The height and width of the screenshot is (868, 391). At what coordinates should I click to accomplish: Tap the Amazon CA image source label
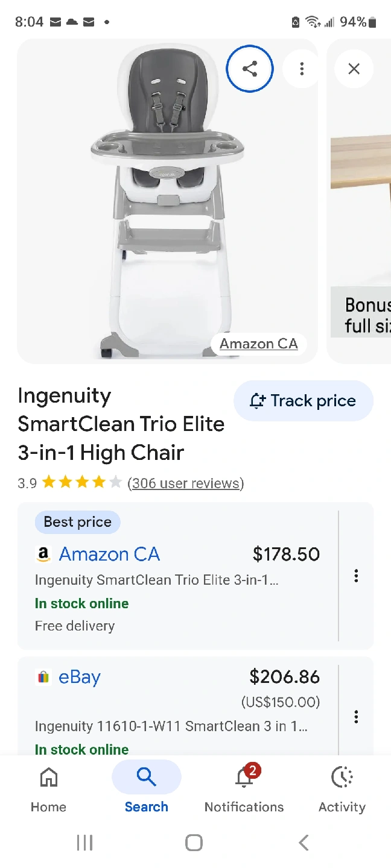258,344
